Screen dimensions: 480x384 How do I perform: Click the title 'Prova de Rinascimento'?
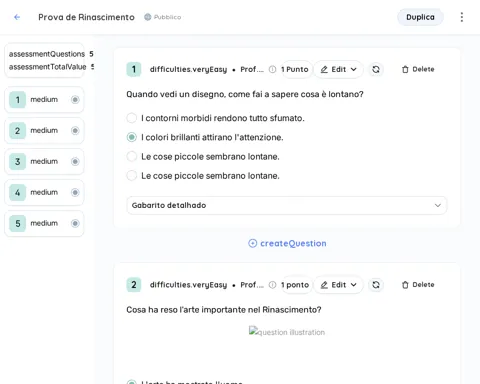[86, 17]
